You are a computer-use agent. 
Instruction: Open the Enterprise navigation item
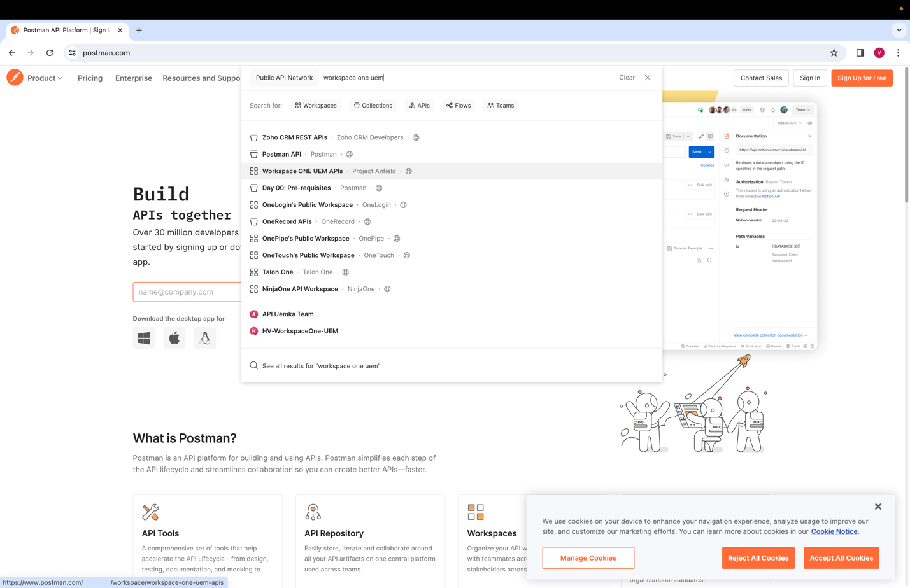click(133, 78)
